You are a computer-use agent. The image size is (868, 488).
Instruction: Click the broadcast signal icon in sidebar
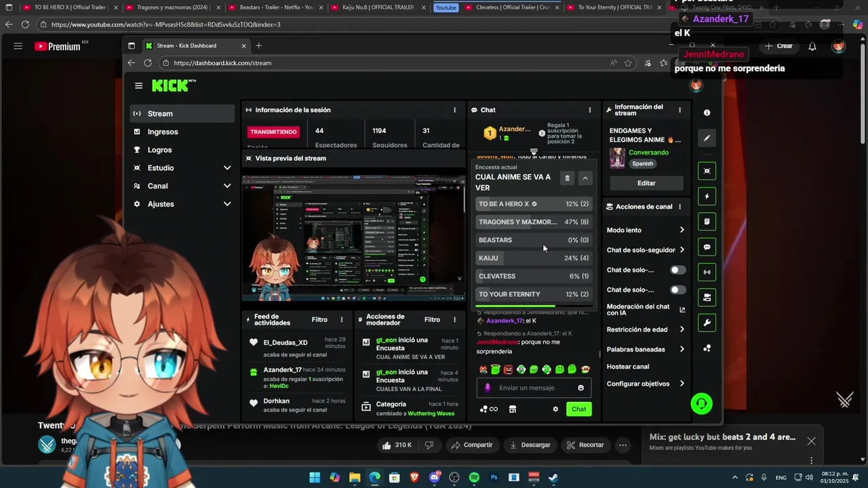(x=707, y=272)
